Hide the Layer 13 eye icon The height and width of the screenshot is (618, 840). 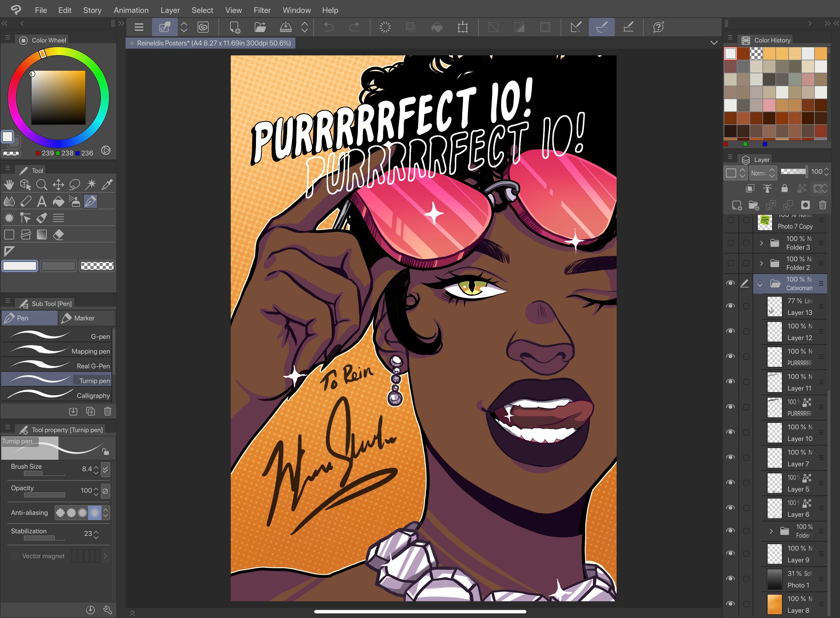coord(730,306)
